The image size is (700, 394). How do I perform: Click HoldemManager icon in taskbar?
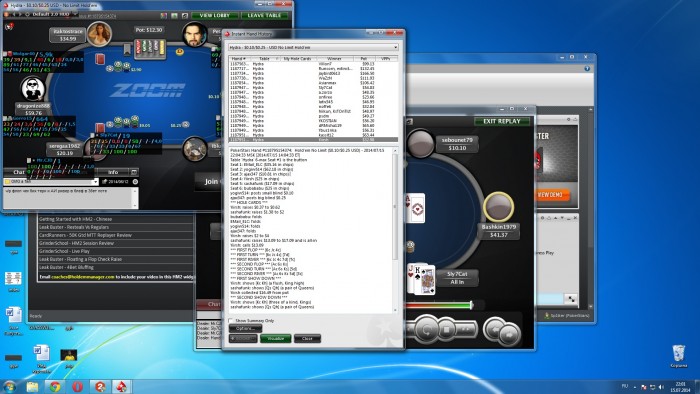pos(100,386)
